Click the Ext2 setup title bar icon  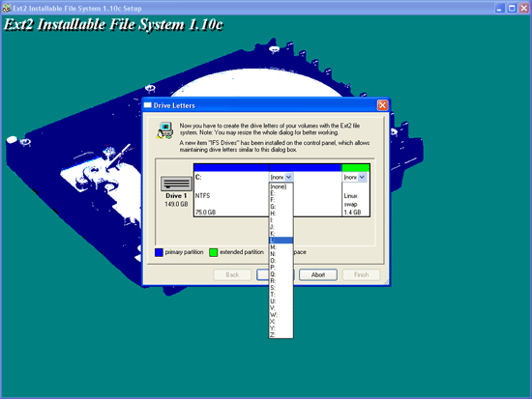7,8
